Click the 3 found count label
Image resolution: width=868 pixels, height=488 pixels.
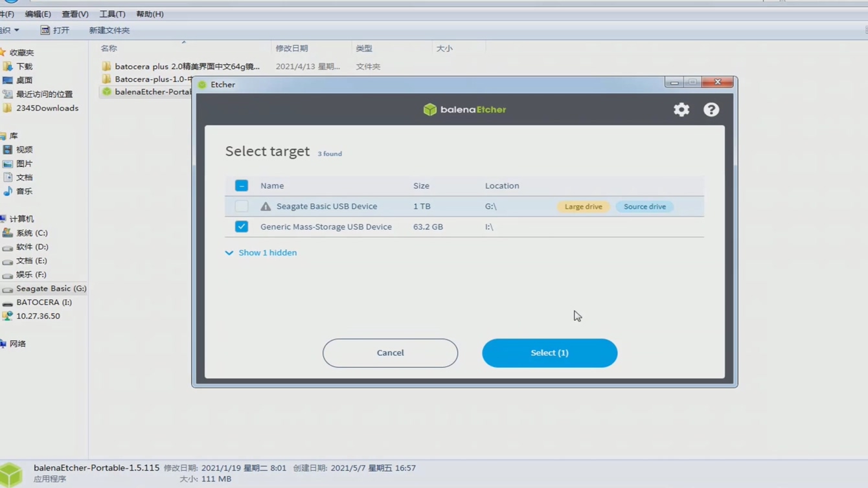(x=330, y=154)
